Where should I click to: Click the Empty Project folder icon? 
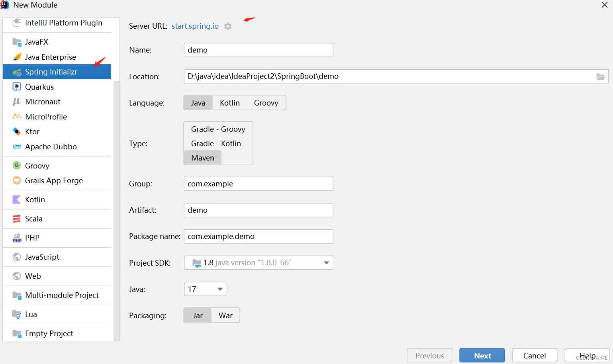[x=17, y=333]
